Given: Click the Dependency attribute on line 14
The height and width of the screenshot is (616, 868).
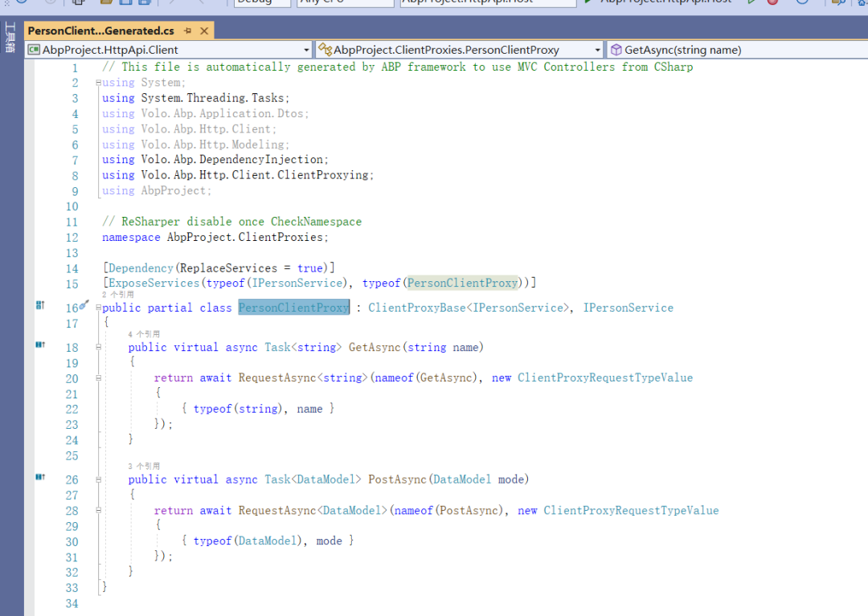Looking at the screenshot, I should [x=141, y=268].
